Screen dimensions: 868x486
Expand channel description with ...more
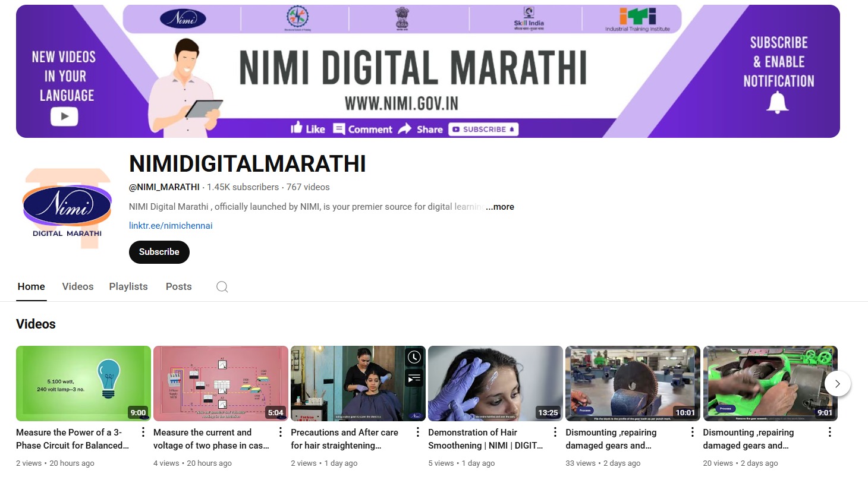coord(500,207)
